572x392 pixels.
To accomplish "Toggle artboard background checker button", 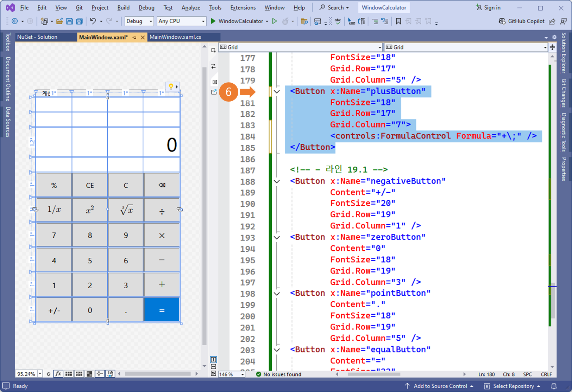I will (x=89, y=374).
